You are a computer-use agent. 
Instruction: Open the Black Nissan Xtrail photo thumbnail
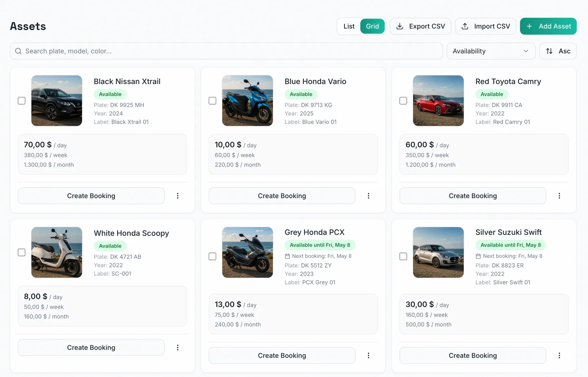point(57,101)
